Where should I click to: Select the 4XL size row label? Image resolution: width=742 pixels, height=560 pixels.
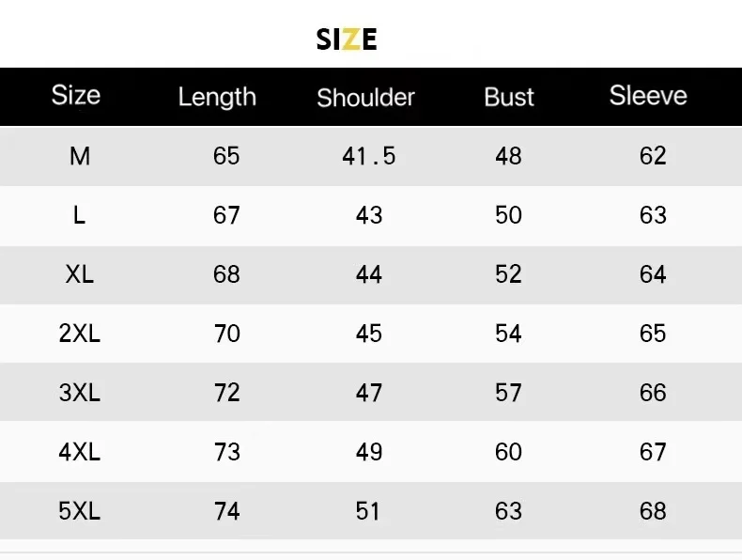(80, 452)
